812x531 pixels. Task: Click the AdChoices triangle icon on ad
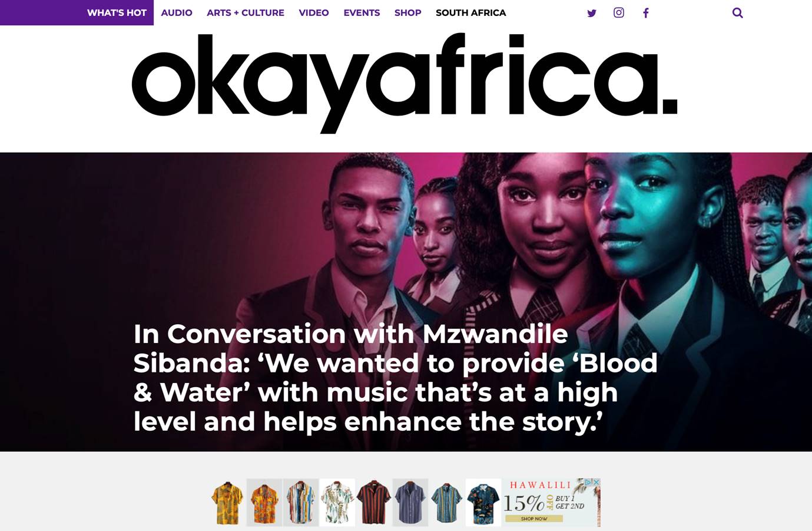coord(588,482)
